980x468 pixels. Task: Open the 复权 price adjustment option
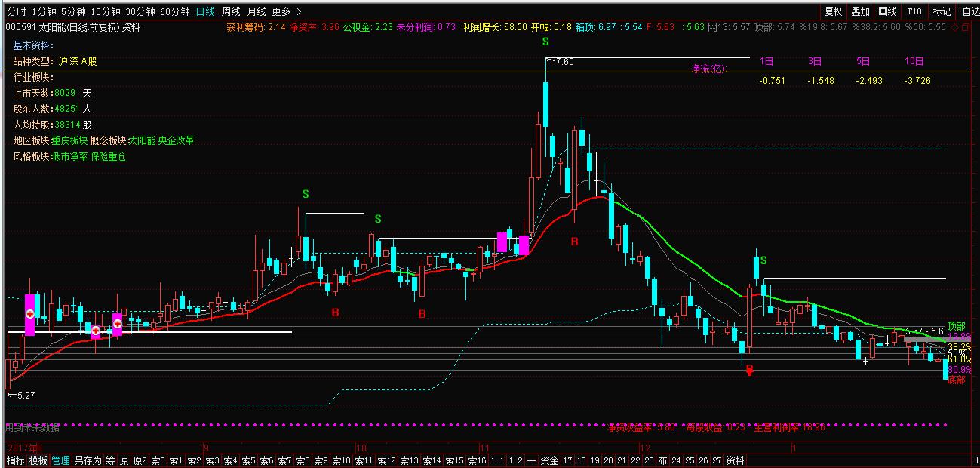click(833, 11)
